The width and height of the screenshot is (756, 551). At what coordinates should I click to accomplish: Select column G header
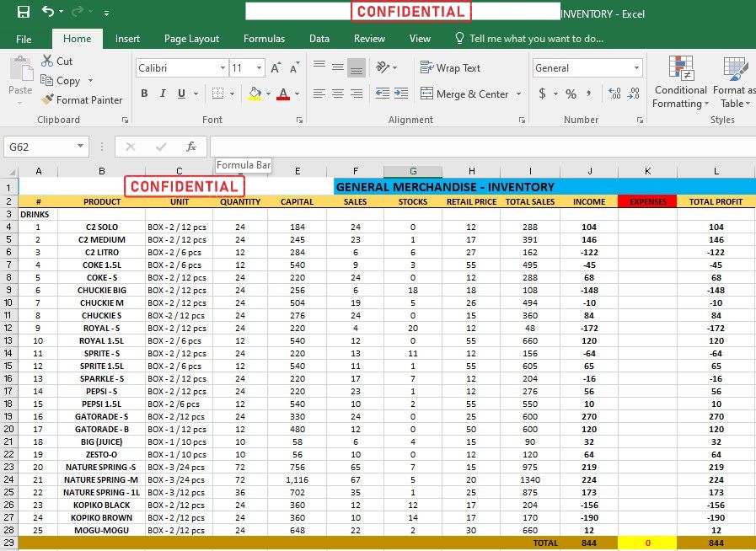pos(413,171)
